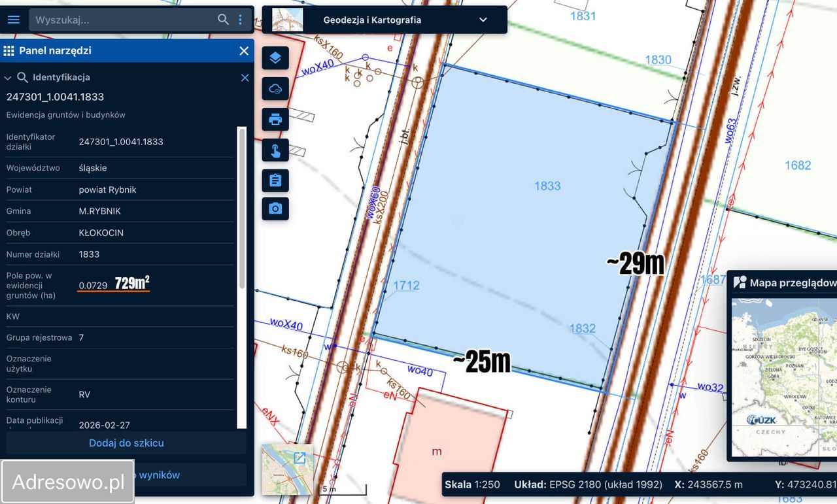Expand the Geodezja i Kartografia dropdown

(x=483, y=20)
